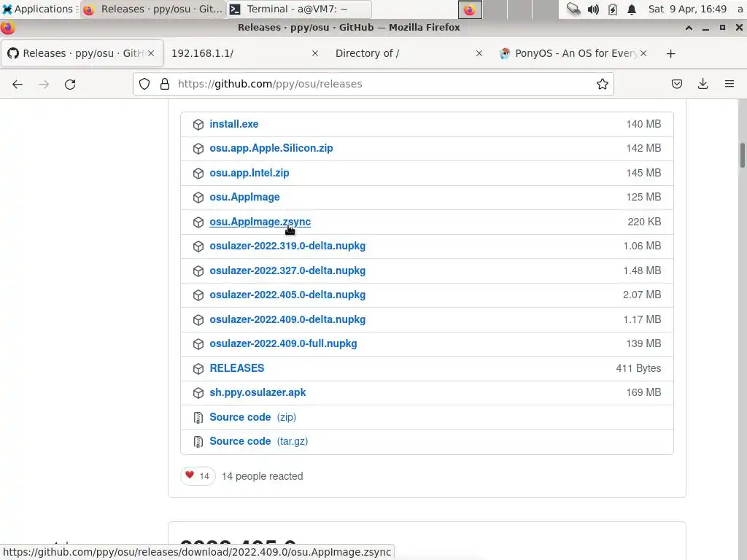
Task: Open the RELEASES asset link
Action: (x=237, y=368)
